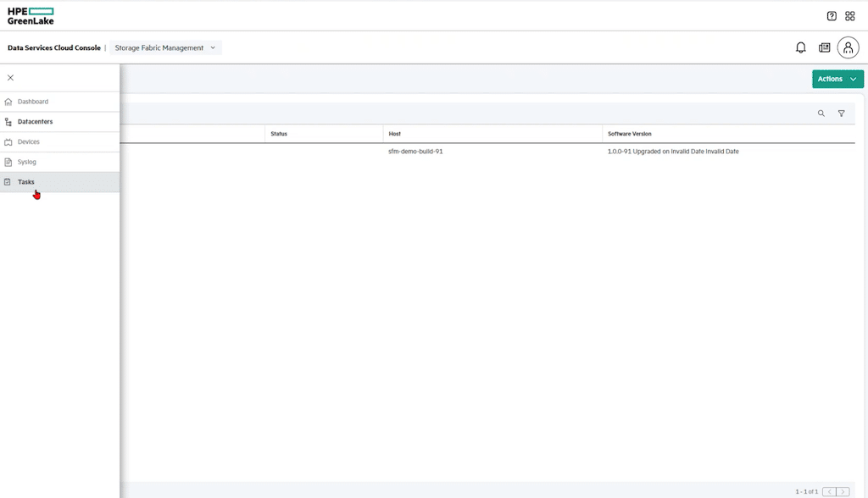Click the 1.0.0-91 software version cell
The width and height of the screenshot is (868, 498).
(673, 152)
